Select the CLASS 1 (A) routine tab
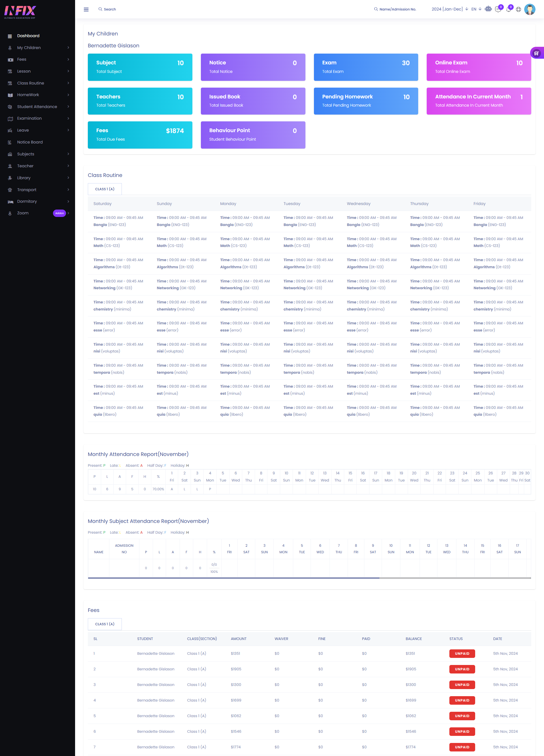544x756 pixels. (105, 189)
